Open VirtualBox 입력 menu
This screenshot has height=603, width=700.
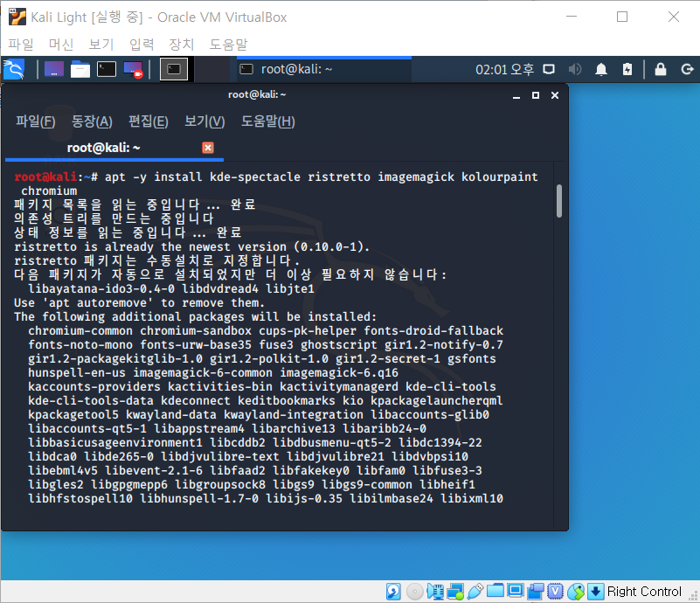(x=142, y=45)
